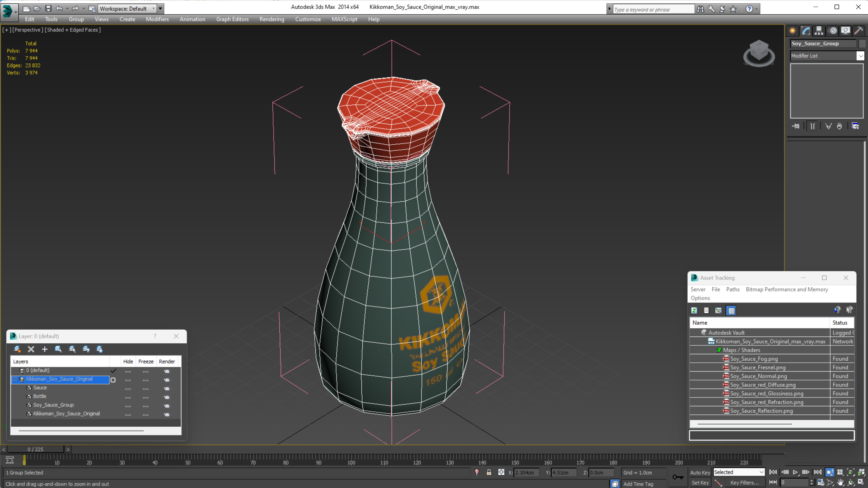Image resolution: width=868 pixels, height=488 pixels.
Task: Click Hide/Unhide All Layers icon
Action: coord(86,349)
